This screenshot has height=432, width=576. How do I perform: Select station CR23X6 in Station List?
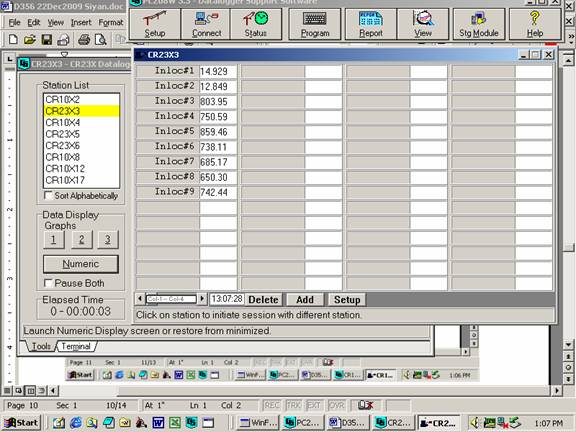[x=81, y=145]
